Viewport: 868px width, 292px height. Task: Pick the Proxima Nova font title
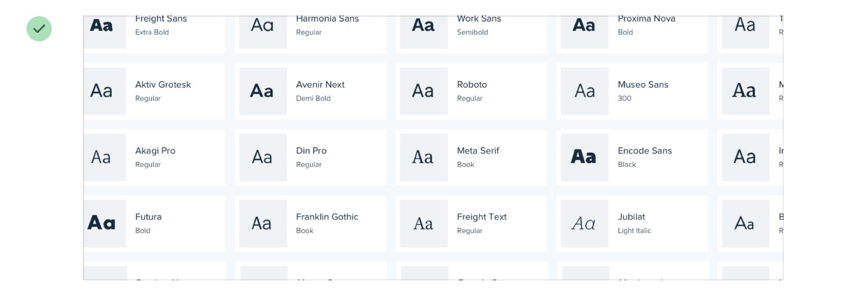[646, 19]
